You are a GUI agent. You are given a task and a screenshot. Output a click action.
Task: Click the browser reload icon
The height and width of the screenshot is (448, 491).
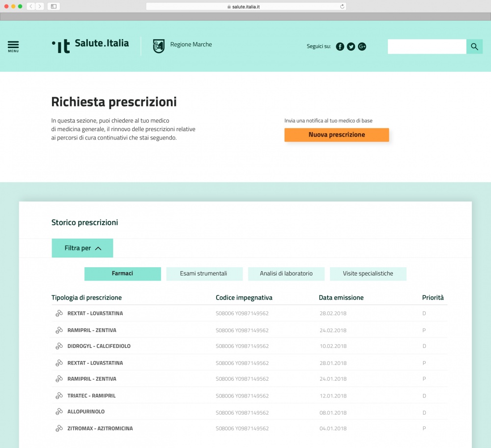[x=342, y=6]
